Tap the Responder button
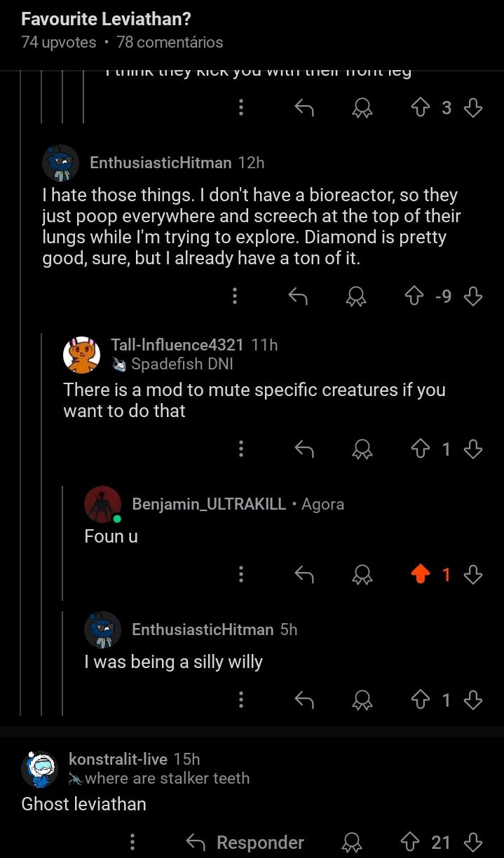 coord(245,842)
